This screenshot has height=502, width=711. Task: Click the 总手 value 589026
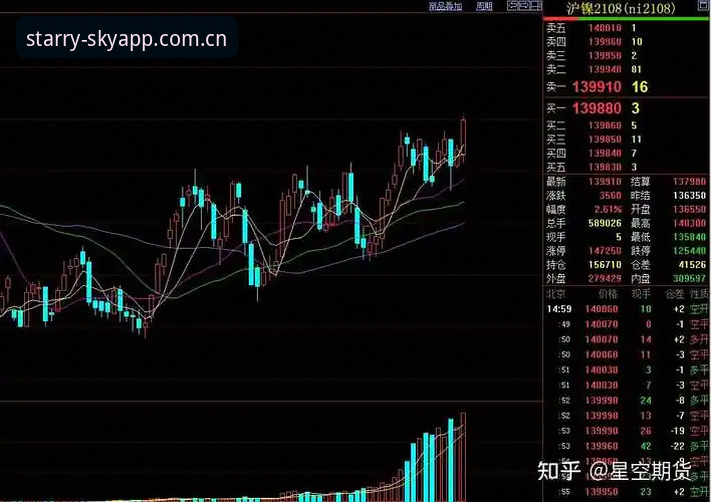[x=605, y=223]
